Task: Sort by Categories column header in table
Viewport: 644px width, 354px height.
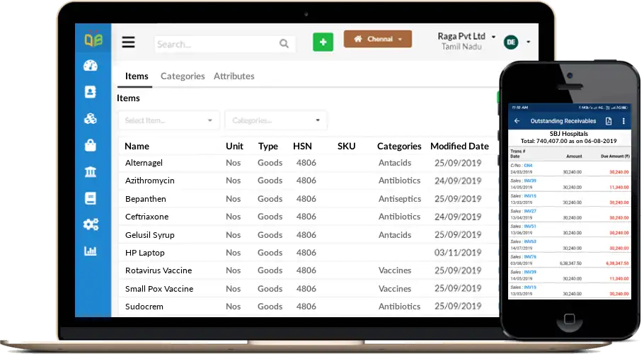Action: pos(399,146)
